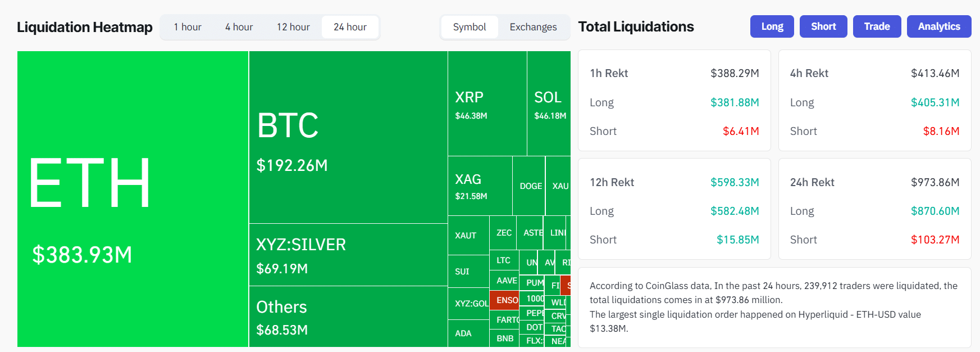This screenshot has height=352, width=980.
Task: Click the 24h Rekt summary card
Action: [874, 209]
